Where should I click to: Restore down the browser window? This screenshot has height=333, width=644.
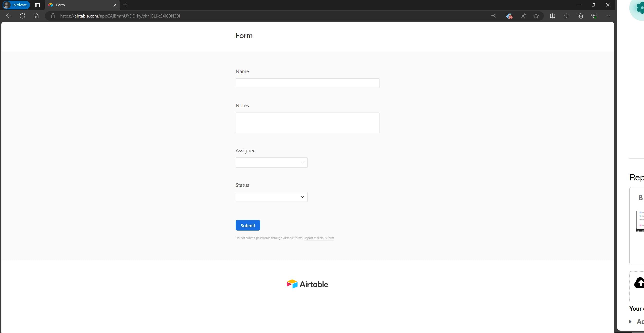point(594,5)
